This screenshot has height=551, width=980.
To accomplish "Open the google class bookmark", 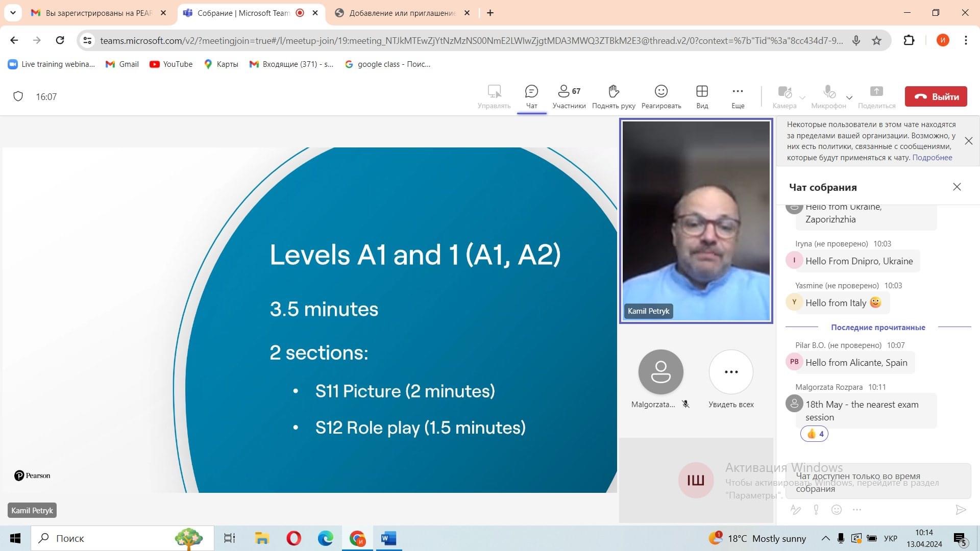I will (x=387, y=64).
